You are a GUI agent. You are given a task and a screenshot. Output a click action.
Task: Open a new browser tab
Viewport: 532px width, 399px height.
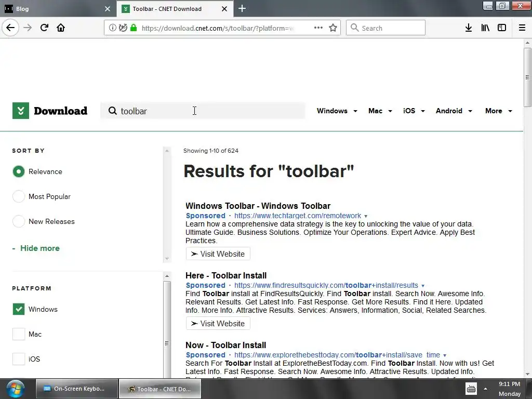click(242, 8)
